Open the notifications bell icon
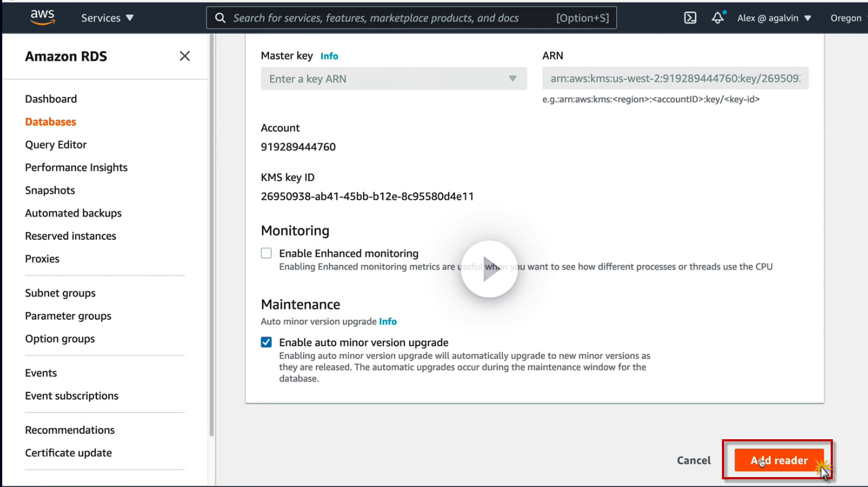The width and height of the screenshot is (868, 487). point(718,18)
